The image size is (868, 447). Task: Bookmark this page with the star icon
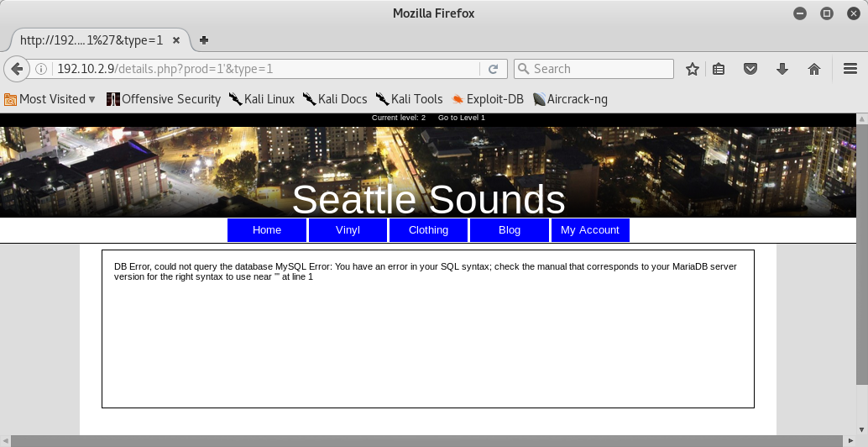[x=693, y=69]
